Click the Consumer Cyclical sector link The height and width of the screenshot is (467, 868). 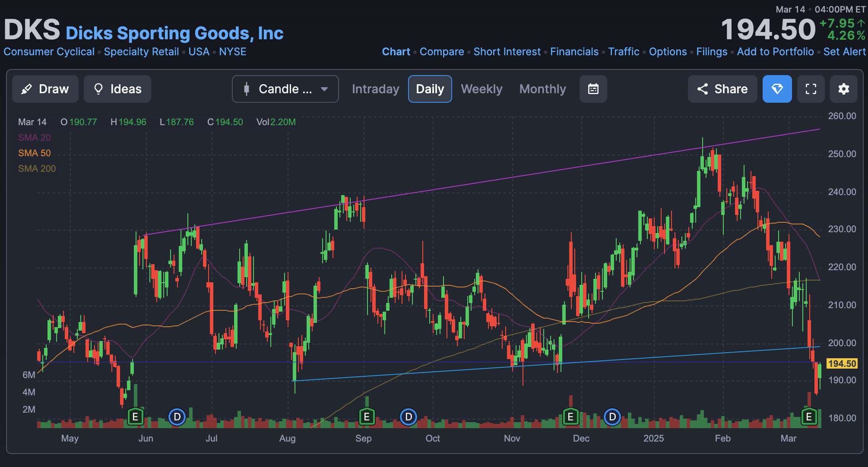point(49,52)
